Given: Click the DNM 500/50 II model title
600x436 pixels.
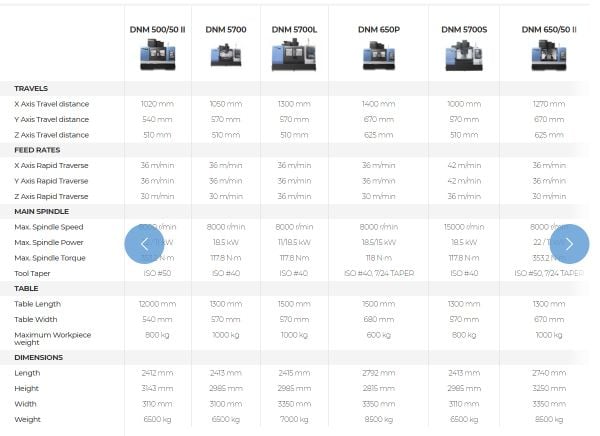Looking at the screenshot, I should pyautogui.click(x=157, y=29).
